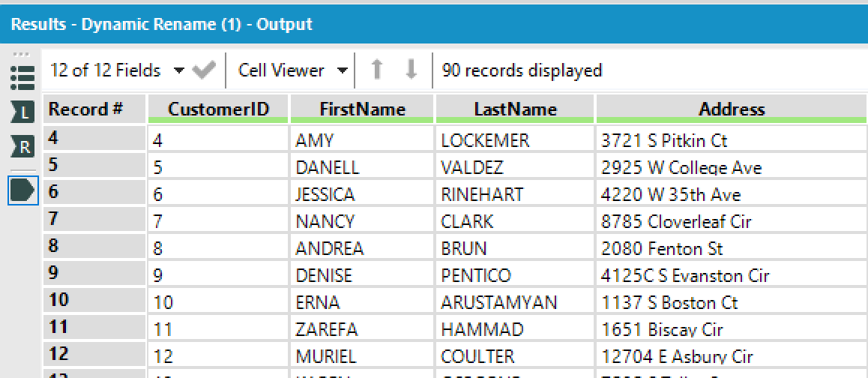
Task: Select the DANELL first name cell
Action: [x=363, y=166]
